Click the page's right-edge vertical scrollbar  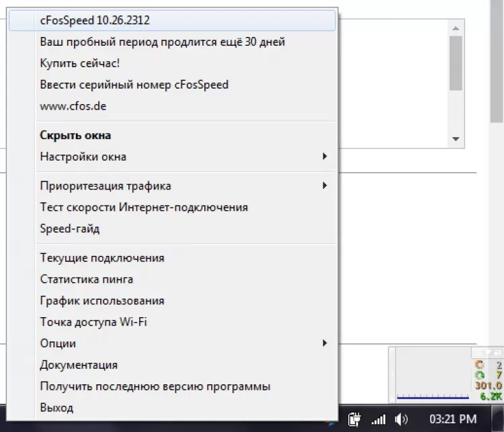497,61
